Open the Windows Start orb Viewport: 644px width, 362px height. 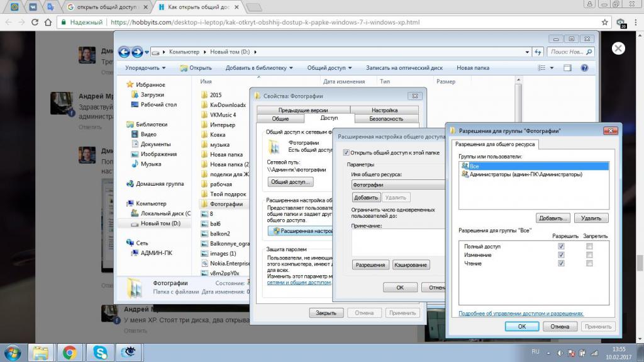point(13,353)
